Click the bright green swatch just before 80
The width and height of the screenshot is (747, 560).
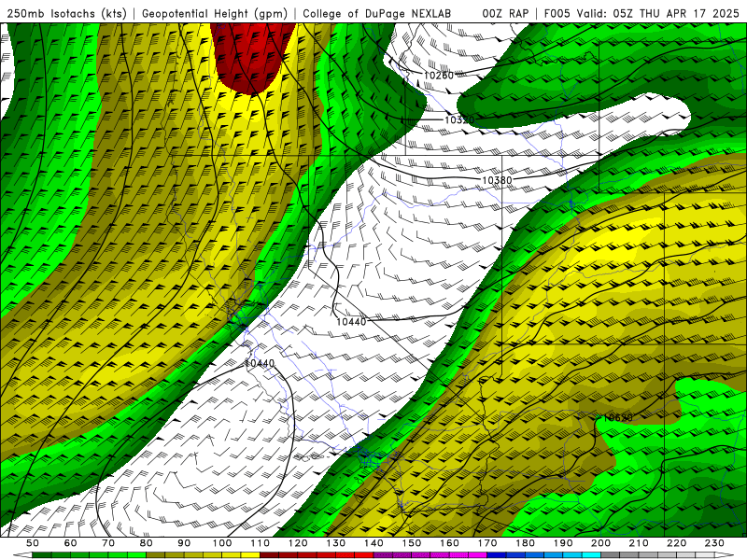pyautogui.click(x=136, y=555)
